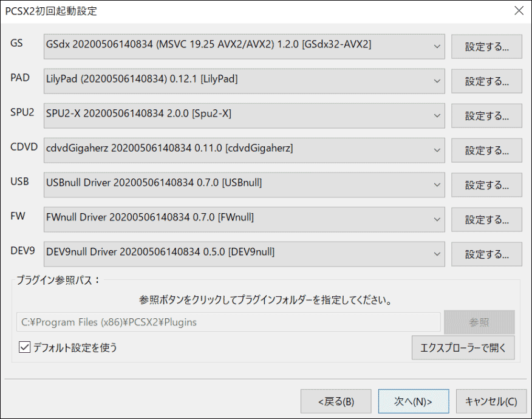Open the PAD LilyPad plugin dropdown
The image size is (532, 419).
(244, 81)
